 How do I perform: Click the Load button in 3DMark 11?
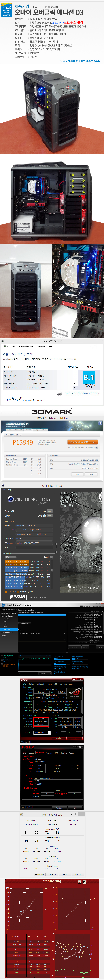77,474
